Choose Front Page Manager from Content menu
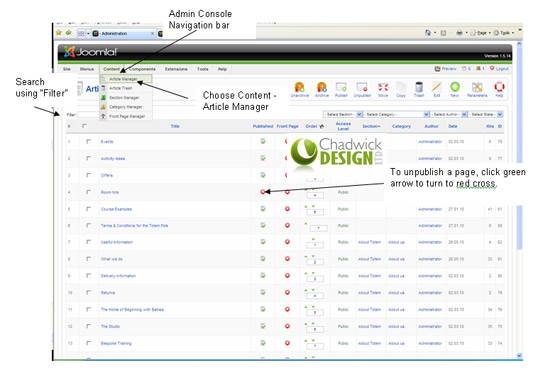The height and width of the screenshot is (380, 550). (x=126, y=116)
